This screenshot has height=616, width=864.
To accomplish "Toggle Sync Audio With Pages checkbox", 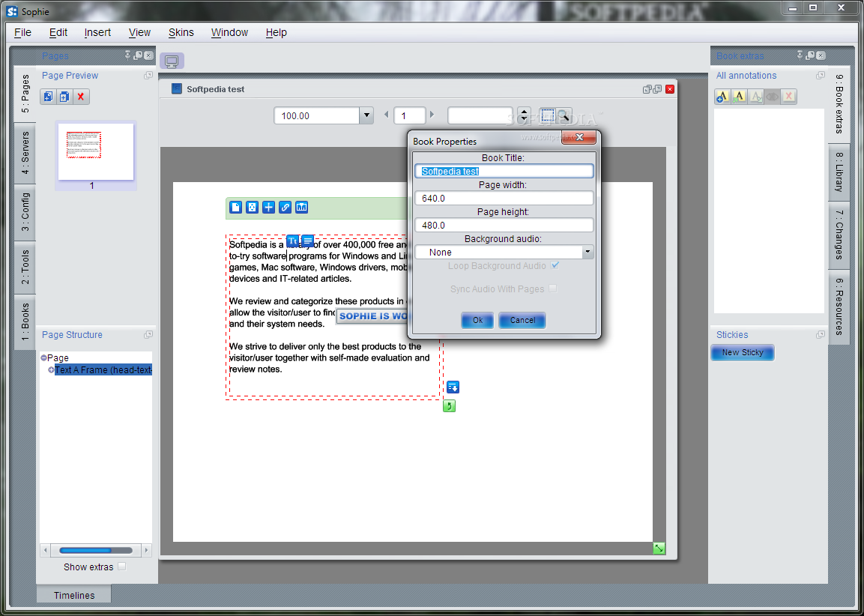I will [553, 289].
